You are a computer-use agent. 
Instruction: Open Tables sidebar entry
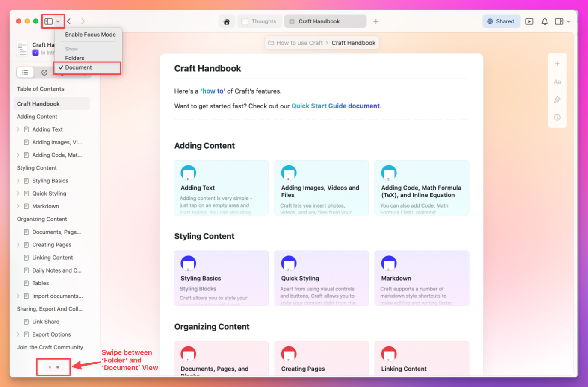41,283
